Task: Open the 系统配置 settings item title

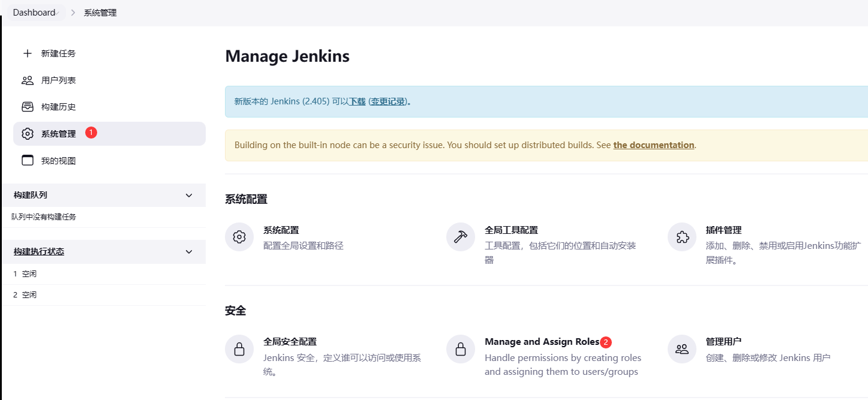Action: tap(281, 230)
